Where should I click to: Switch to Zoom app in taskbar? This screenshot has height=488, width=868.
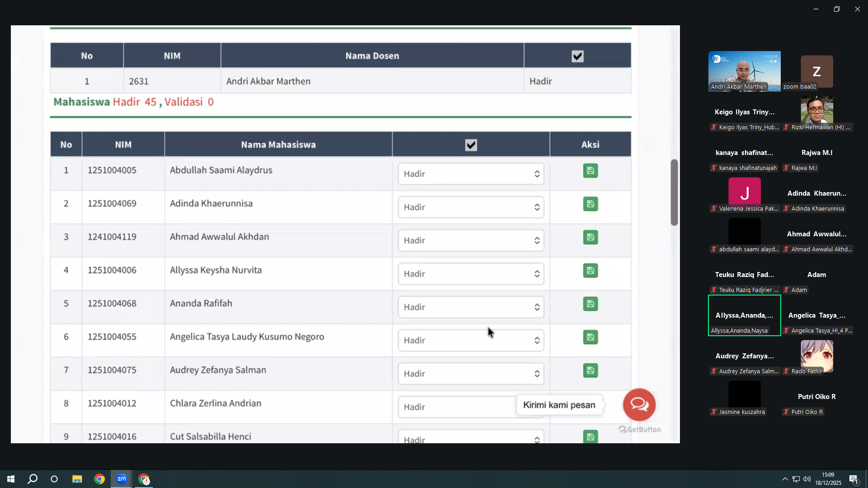pos(122,479)
